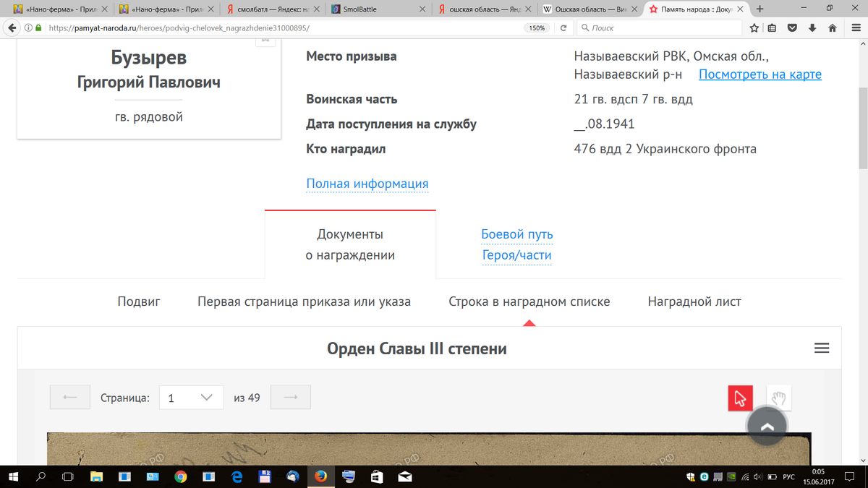Launch Google Chrome from taskbar
The height and width of the screenshot is (488, 868).
click(180, 477)
